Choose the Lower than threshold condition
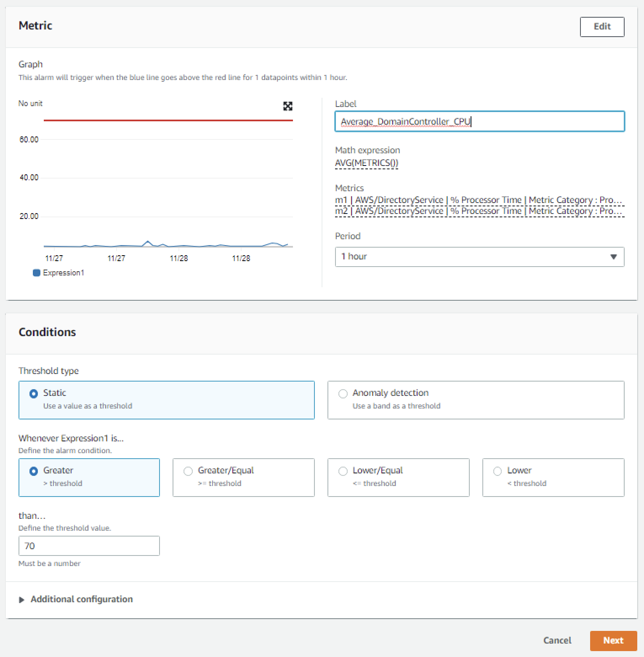644x657 pixels. tap(498, 471)
